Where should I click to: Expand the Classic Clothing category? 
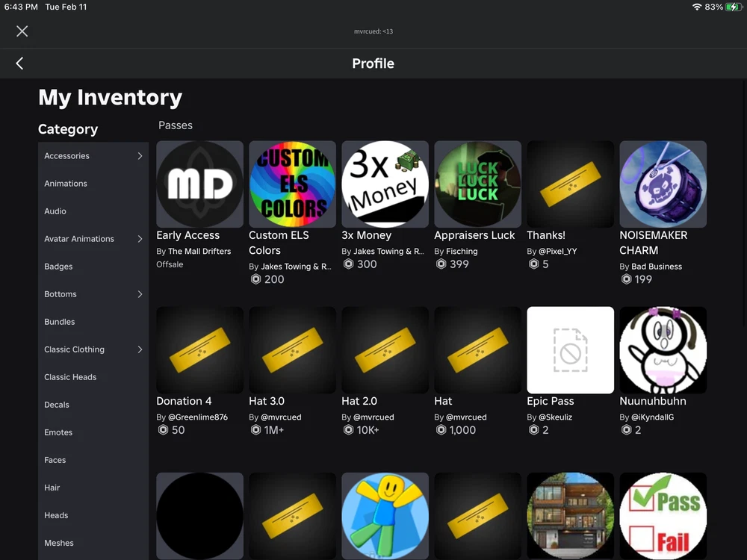[x=140, y=349]
